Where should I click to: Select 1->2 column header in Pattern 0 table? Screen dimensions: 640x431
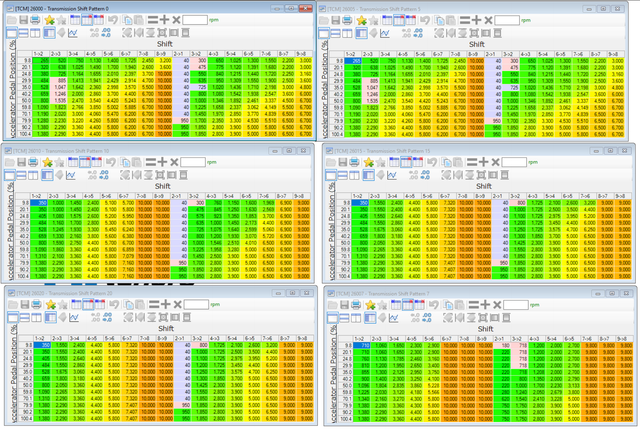[x=41, y=54]
